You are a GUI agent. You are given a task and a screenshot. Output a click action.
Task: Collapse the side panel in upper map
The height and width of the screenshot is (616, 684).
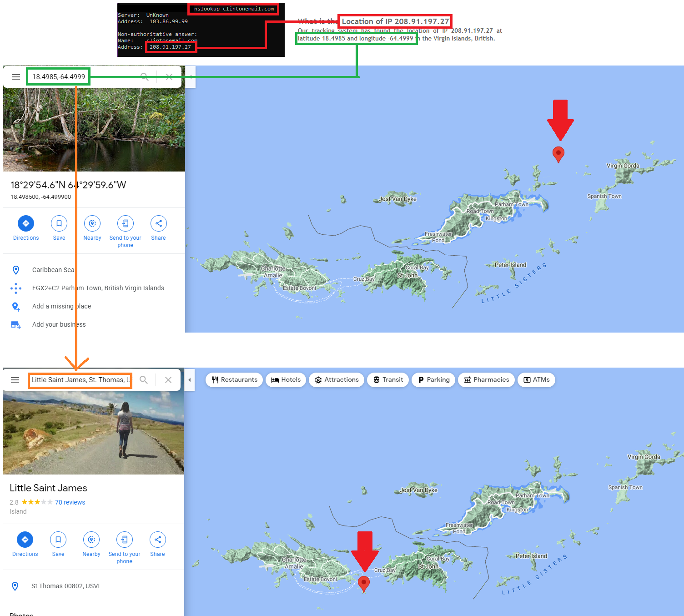(x=191, y=77)
